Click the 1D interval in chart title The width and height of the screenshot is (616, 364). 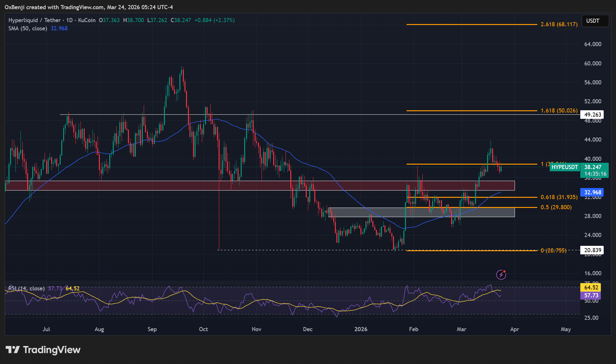tap(69, 20)
